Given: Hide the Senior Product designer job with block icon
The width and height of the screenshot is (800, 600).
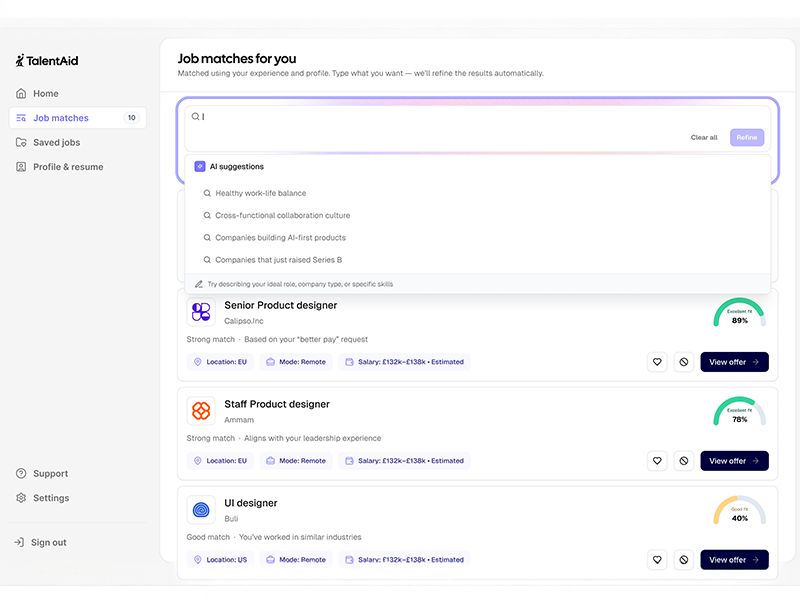Looking at the screenshot, I should pos(684,362).
